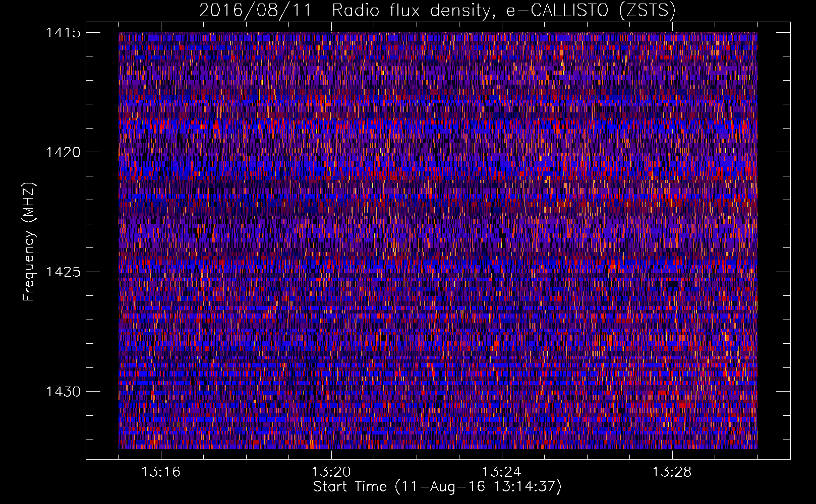Click the date 2016/08/11 in title
Viewport: 816px width, 504px height.
256,11
